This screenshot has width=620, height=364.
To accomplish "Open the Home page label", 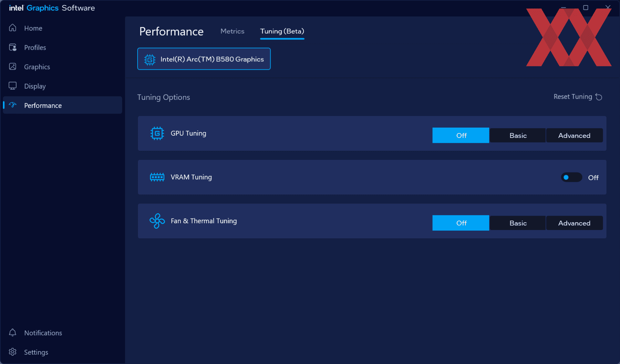I will 33,28.
